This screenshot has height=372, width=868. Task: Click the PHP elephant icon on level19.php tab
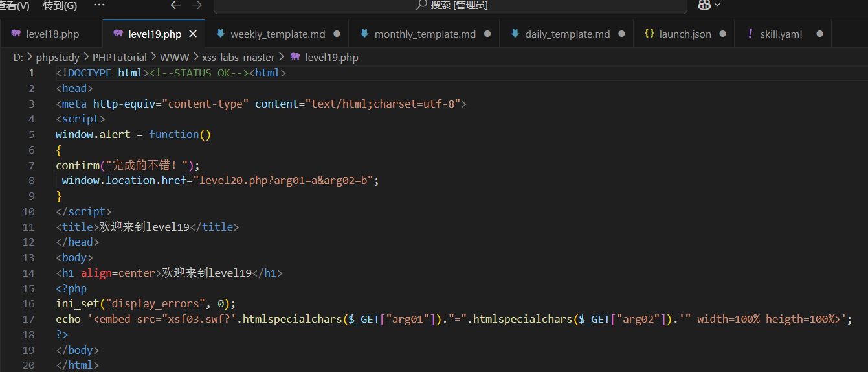118,34
